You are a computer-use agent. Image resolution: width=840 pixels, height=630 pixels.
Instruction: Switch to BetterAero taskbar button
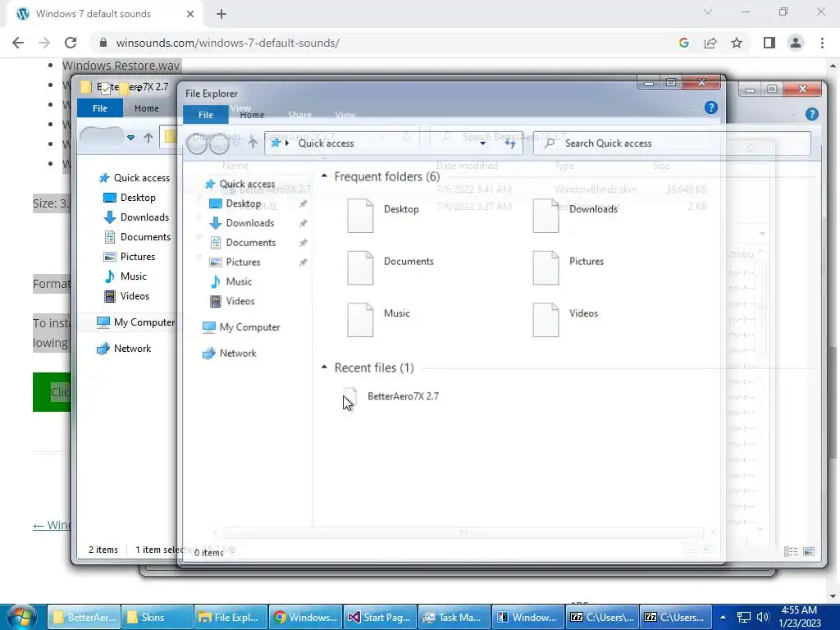tap(84, 617)
